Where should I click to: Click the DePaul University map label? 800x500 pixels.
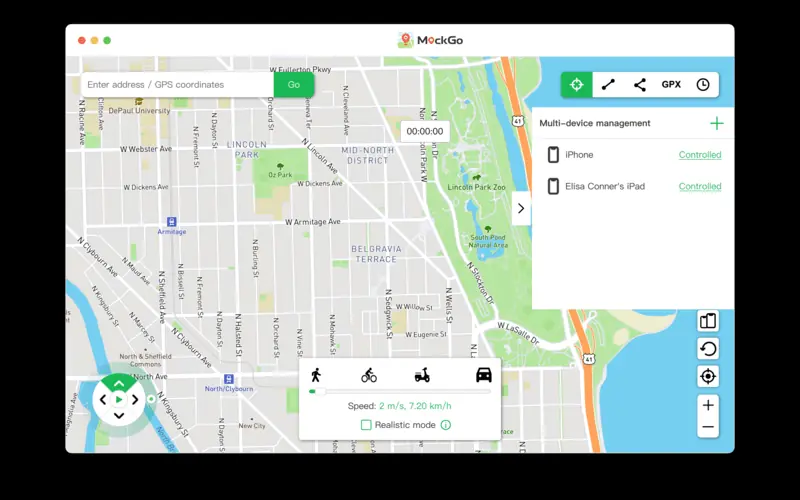[139, 110]
